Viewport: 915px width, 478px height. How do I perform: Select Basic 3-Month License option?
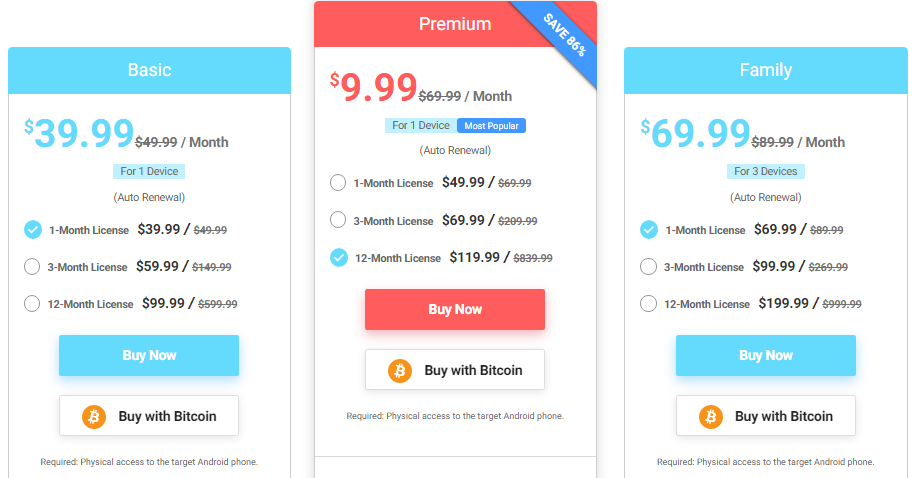(x=32, y=267)
